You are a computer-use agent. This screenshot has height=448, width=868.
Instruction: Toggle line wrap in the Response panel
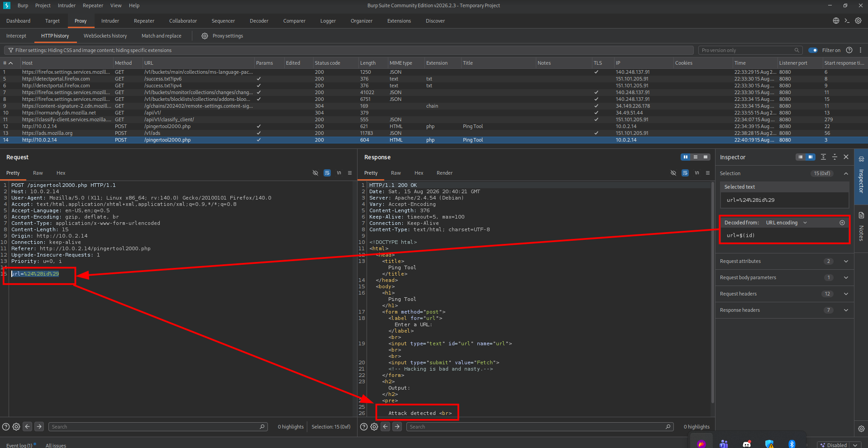[685, 173]
